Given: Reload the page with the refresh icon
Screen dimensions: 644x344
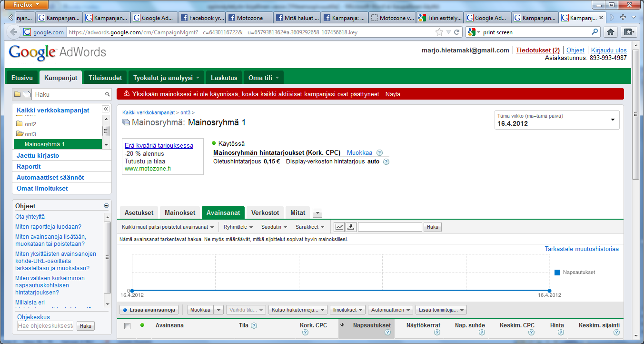Looking at the screenshot, I should pos(456,32).
